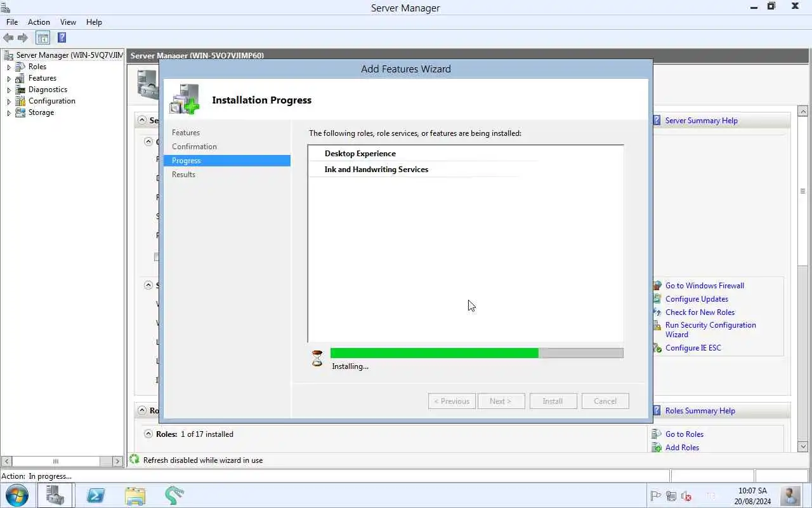Open the Action menu

click(x=39, y=22)
